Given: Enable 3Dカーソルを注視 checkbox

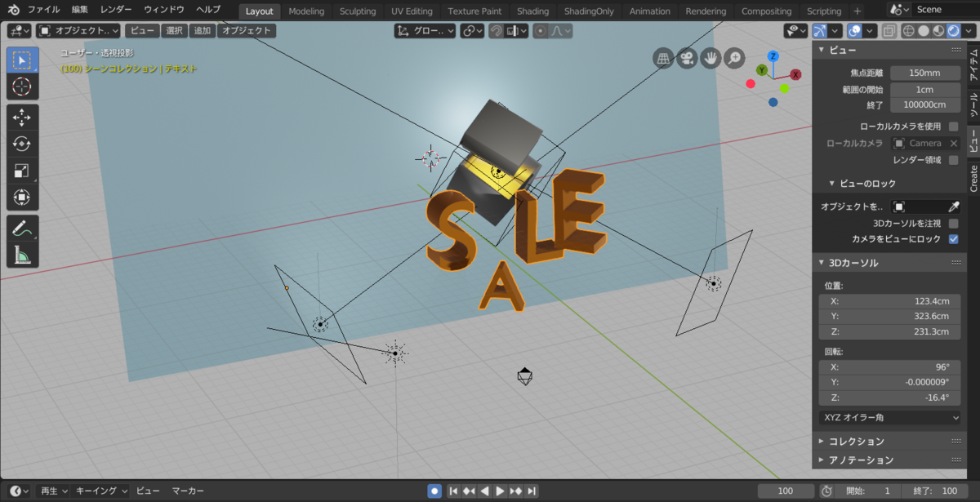Looking at the screenshot, I should point(953,223).
